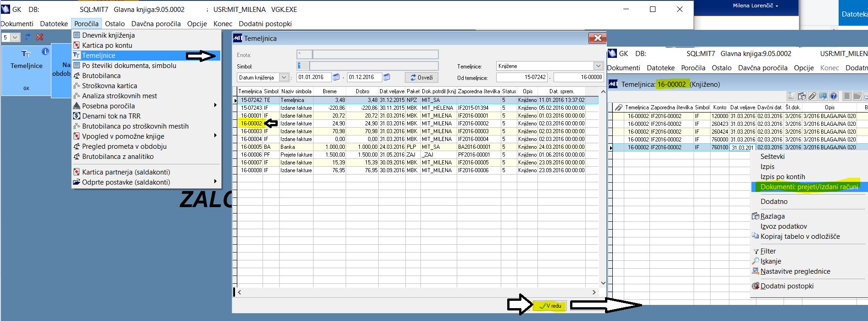868x321 pixels.
Task: Open the dropdown showing number 5
Action: click(x=11, y=37)
